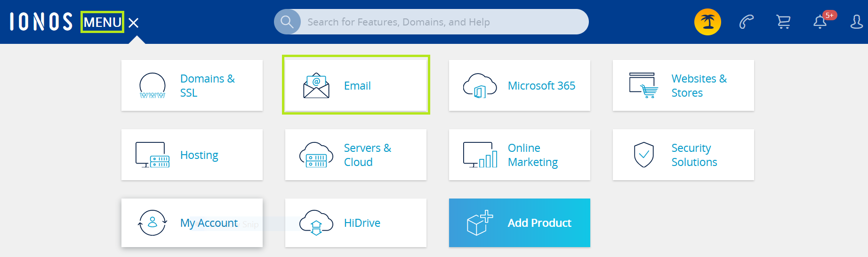Open the shopping cart icon
Viewport: 868px width, 257px height.
coord(783,22)
